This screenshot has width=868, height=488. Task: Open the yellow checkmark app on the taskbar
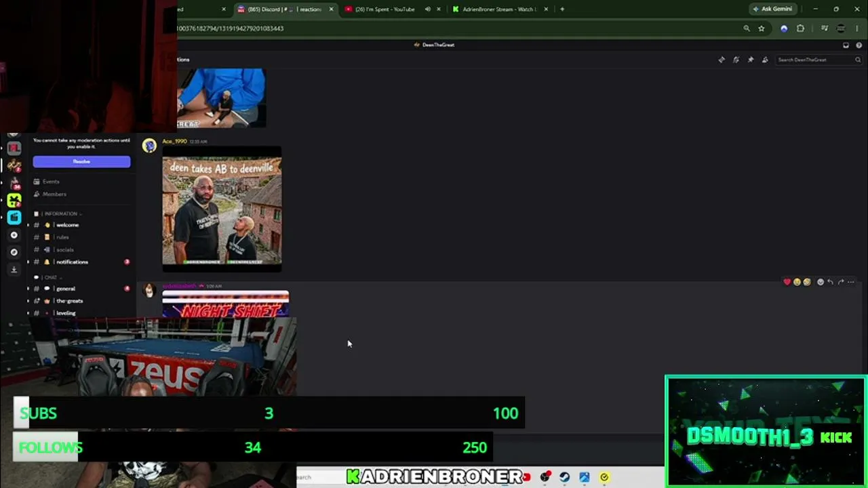coord(604,477)
